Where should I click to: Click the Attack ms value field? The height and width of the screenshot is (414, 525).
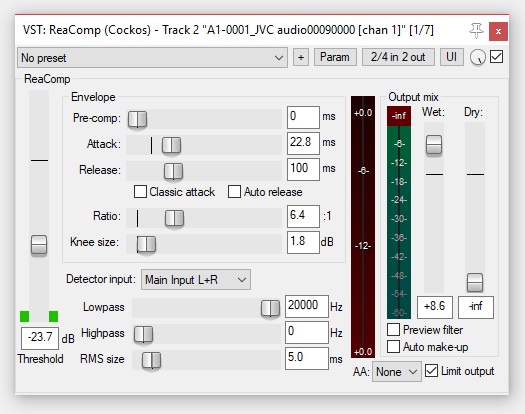[x=303, y=143]
